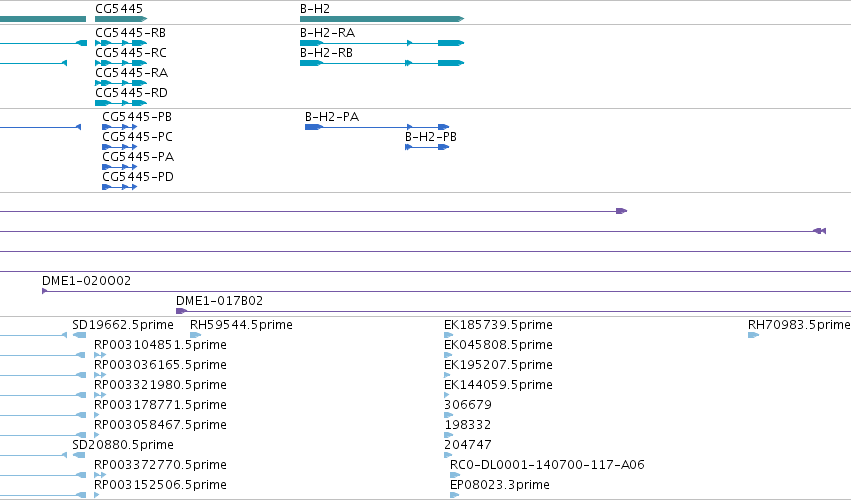Click the DME1-017B02 clone label
This screenshot has height=500, width=851.
point(219,301)
